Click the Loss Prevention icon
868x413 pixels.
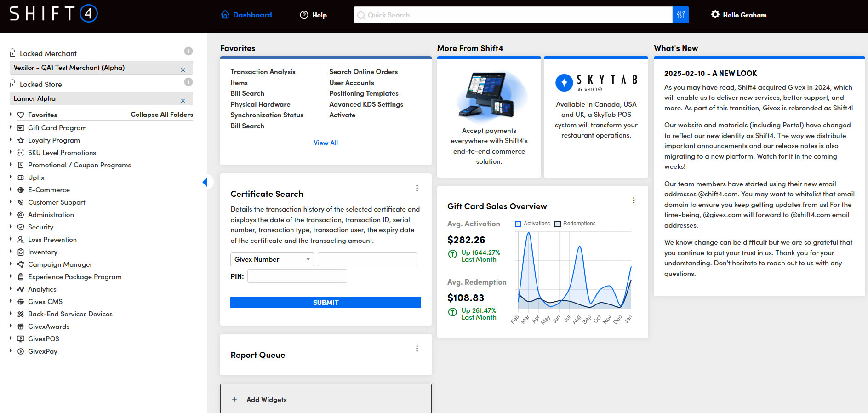(x=21, y=240)
